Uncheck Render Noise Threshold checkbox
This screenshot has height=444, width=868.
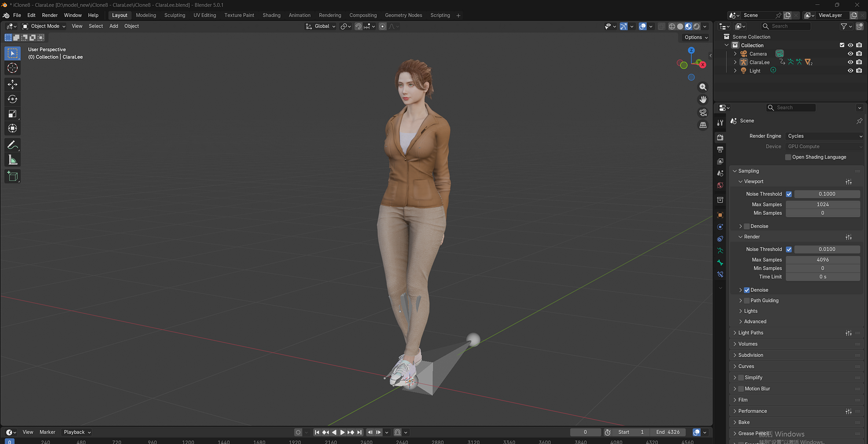[789, 249]
